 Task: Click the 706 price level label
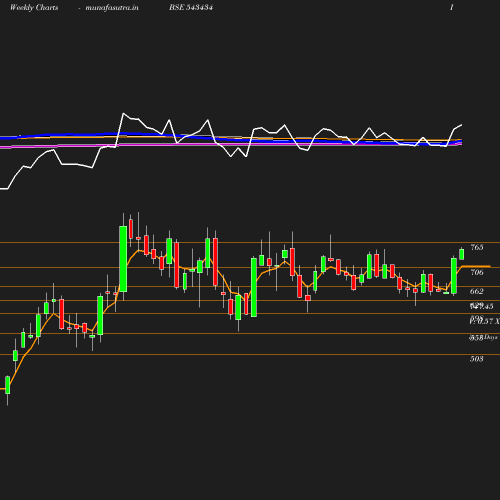tap(477, 272)
